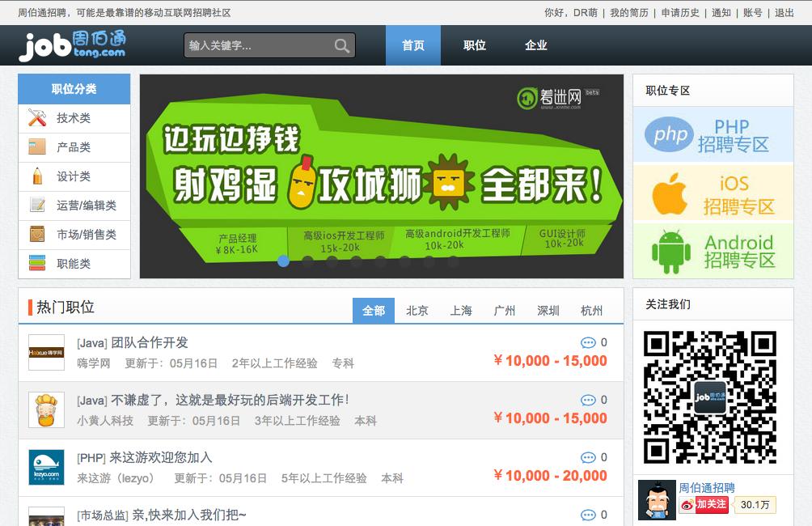Filter hot jobs by 北京
The height and width of the screenshot is (526, 812).
tap(417, 311)
